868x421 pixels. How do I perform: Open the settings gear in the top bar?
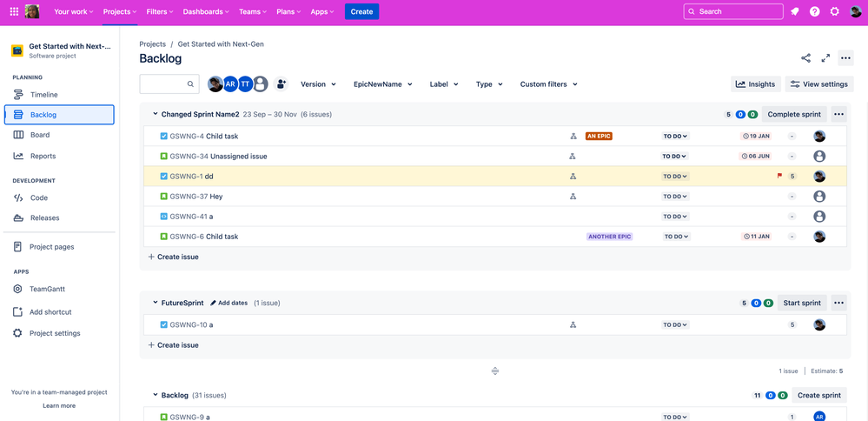point(834,11)
